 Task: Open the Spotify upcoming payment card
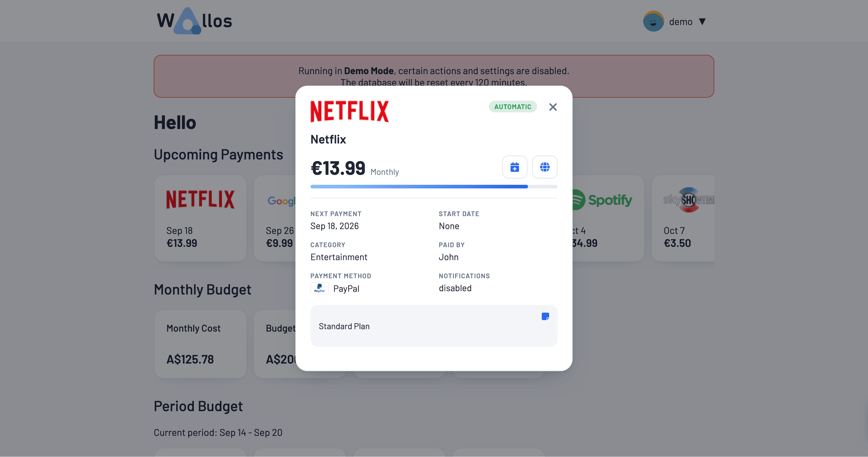coord(608,218)
